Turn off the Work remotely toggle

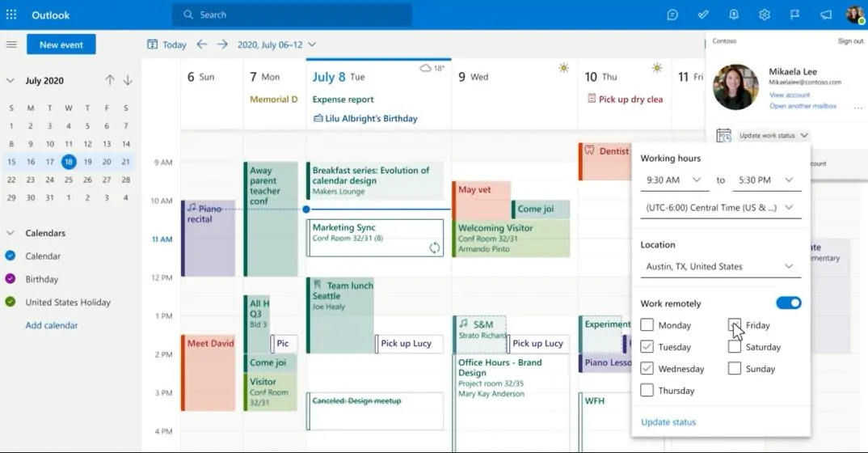pyautogui.click(x=788, y=303)
